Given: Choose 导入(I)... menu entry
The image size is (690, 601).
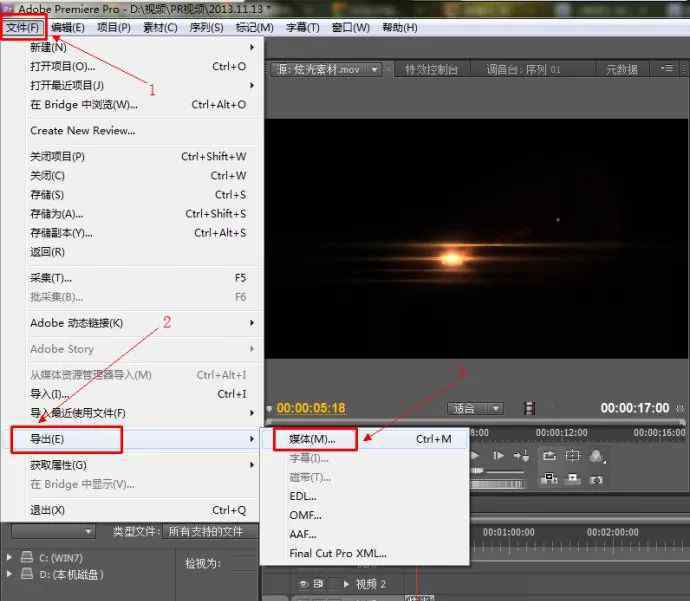Looking at the screenshot, I should (142, 394).
